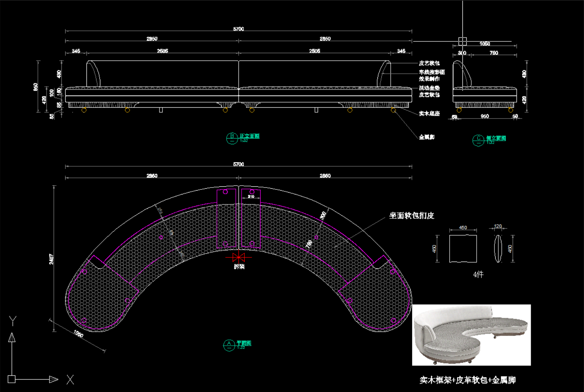The image size is (584, 392).
Task: Select the 4件 quantity text
Action: pyautogui.click(x=478, y=274)
